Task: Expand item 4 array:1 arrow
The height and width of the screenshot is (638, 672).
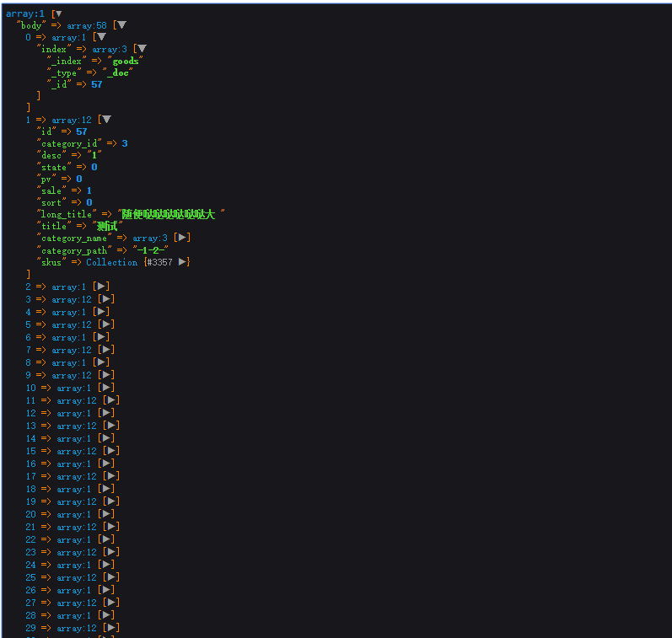Action: [x=101, y=312]
